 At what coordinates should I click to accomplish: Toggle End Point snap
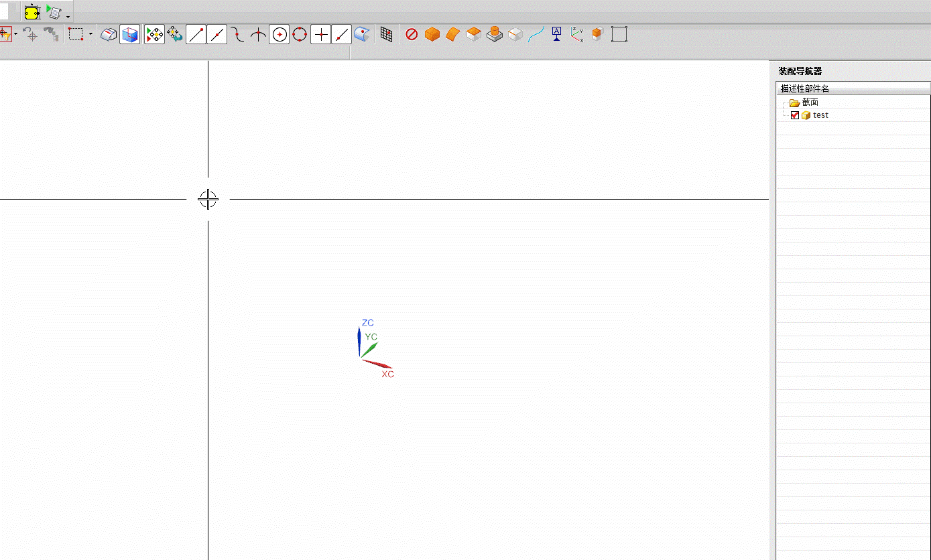[196, 34]
